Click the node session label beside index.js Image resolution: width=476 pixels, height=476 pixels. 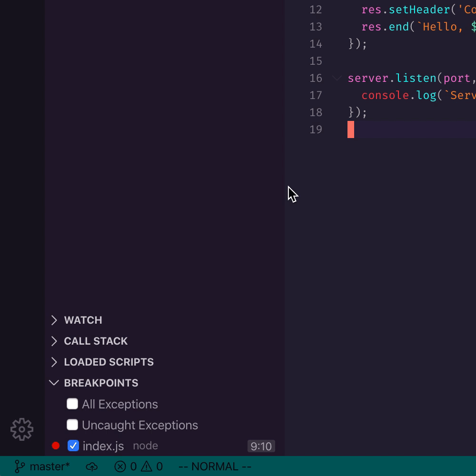coord(145,446)
